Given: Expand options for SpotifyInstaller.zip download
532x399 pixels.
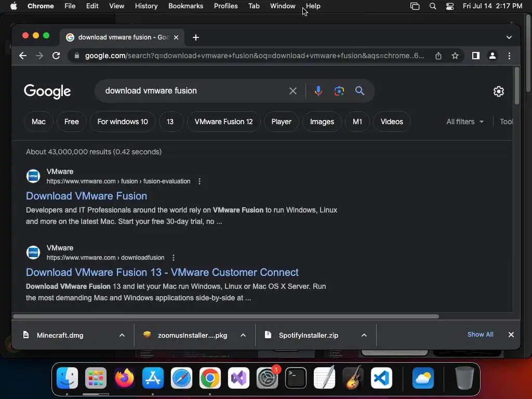Looking at the screenshot, I should (364, 335).
